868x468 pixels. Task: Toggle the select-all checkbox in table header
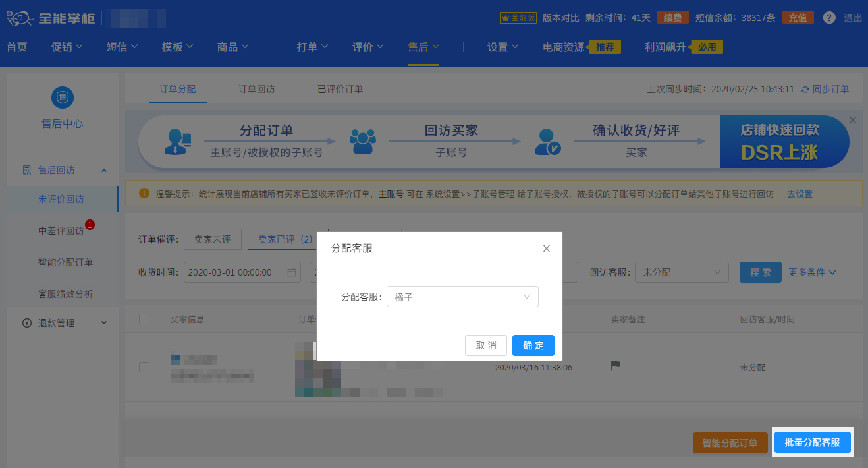pos(144,319)
